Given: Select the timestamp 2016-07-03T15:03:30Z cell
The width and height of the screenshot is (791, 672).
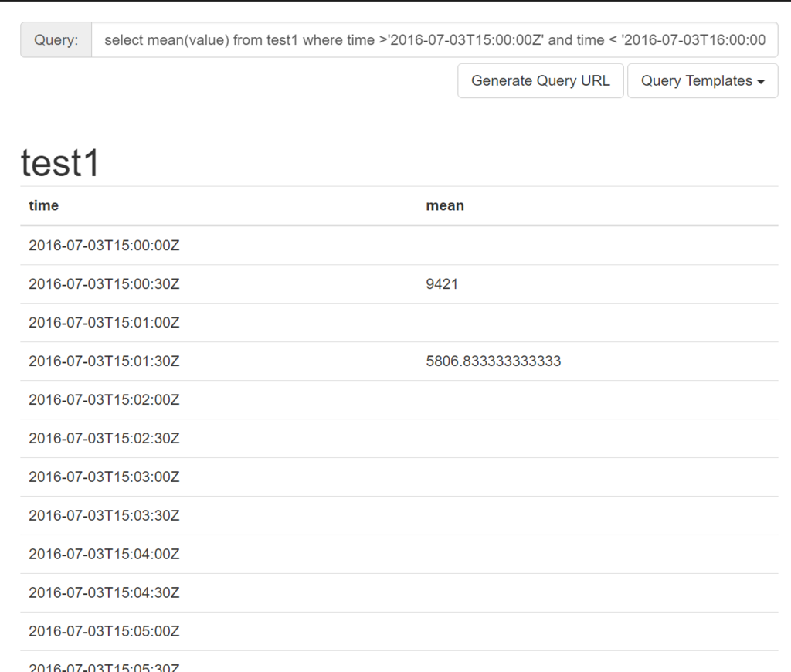Looking at the screenshot, I should pos(104,516).
